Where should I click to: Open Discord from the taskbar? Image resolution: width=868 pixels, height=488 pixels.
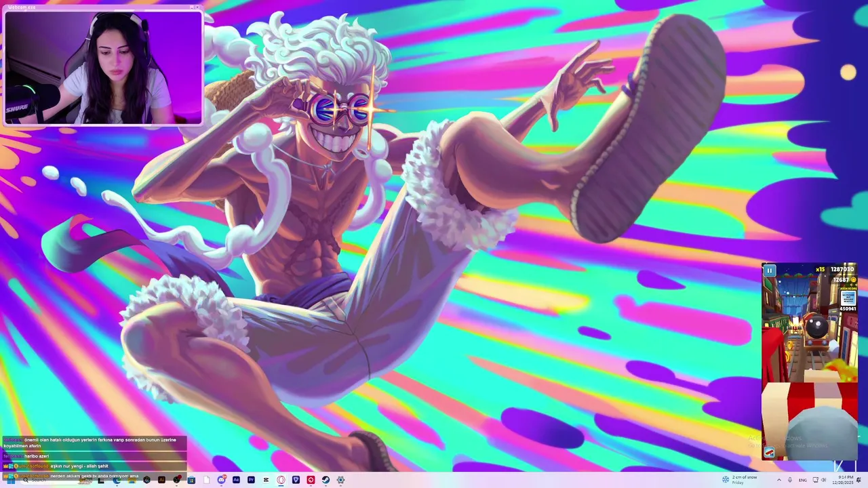coord(221,480)
